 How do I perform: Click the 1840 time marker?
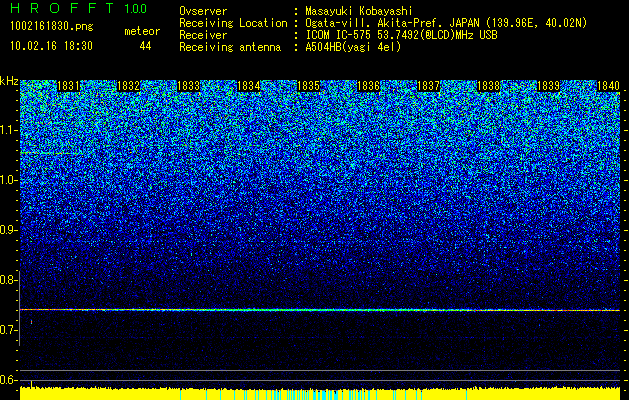click(609, 86)
